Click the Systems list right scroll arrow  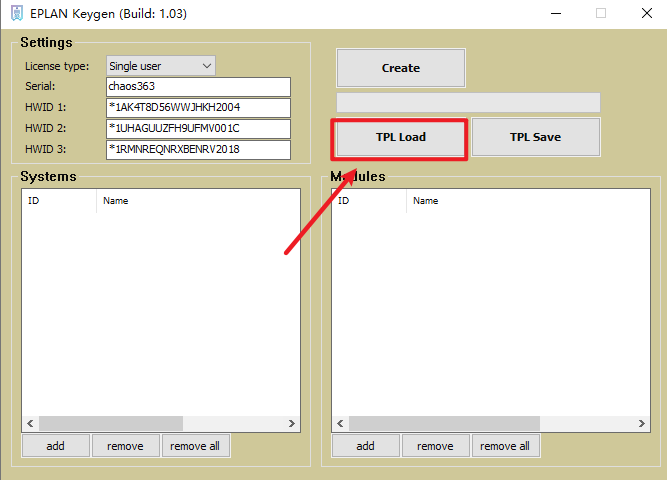[292, 424]
